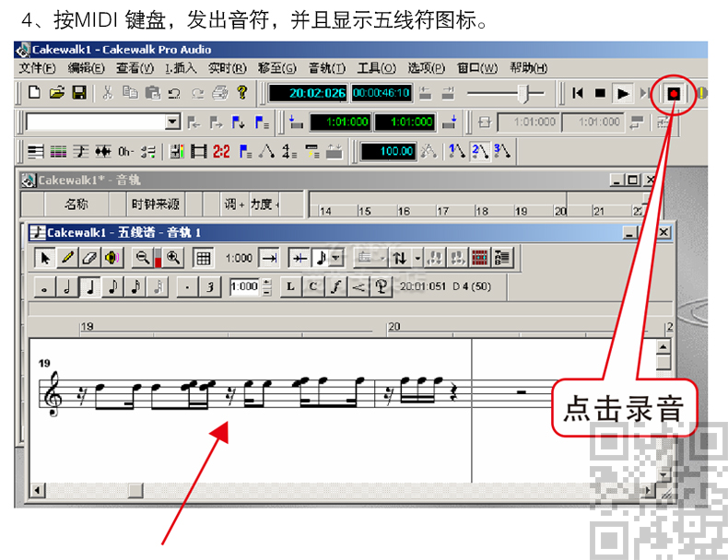Image resolution: width=728 pixels, height=560 pixels.
Task: Click the 力度 column header
Action: coord(264,204)
